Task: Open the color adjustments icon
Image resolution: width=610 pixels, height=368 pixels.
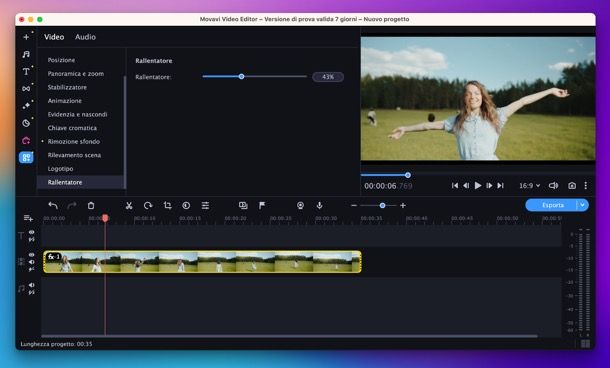Action: click(x=186, y=205)
